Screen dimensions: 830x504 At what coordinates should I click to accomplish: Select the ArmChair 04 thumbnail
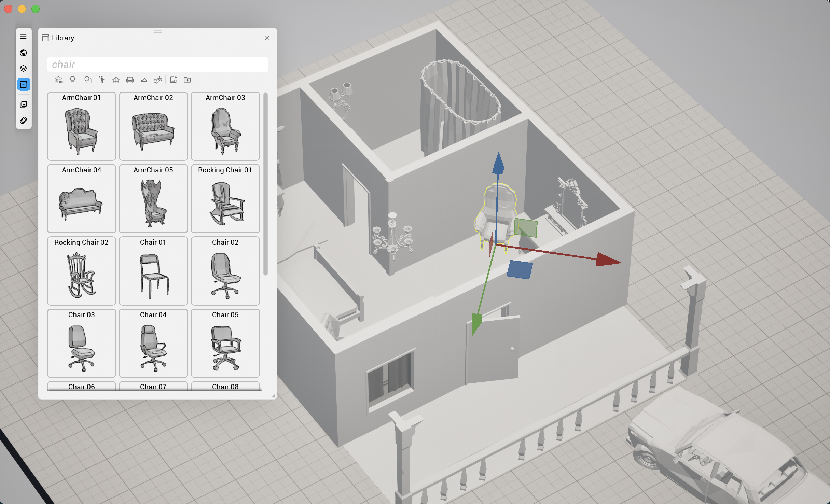81,198
